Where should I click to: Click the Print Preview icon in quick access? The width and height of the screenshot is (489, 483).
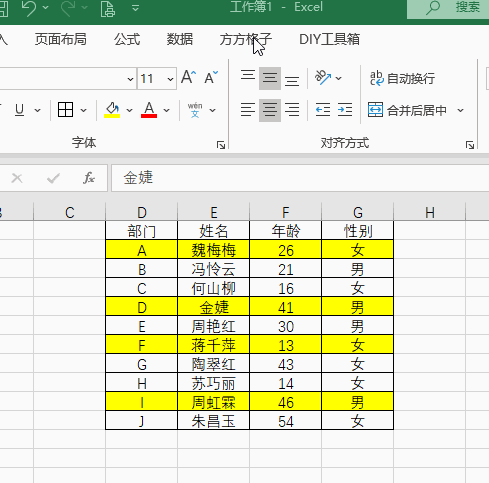(108, 8)
